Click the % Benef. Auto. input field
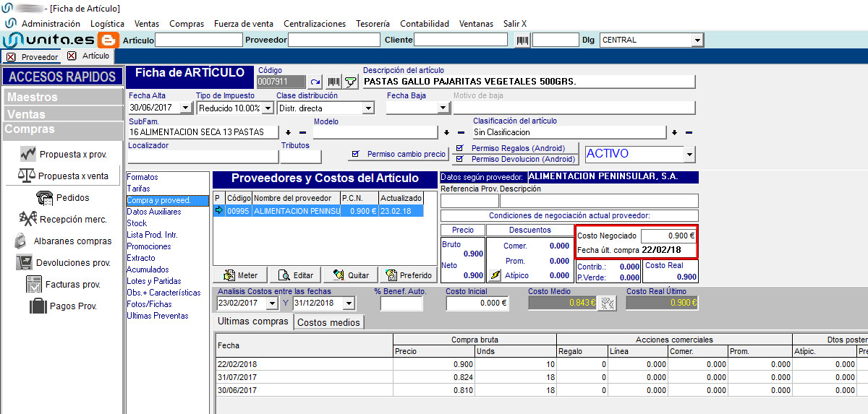This screenshot has height=414, width=868. tap(401, 303)
